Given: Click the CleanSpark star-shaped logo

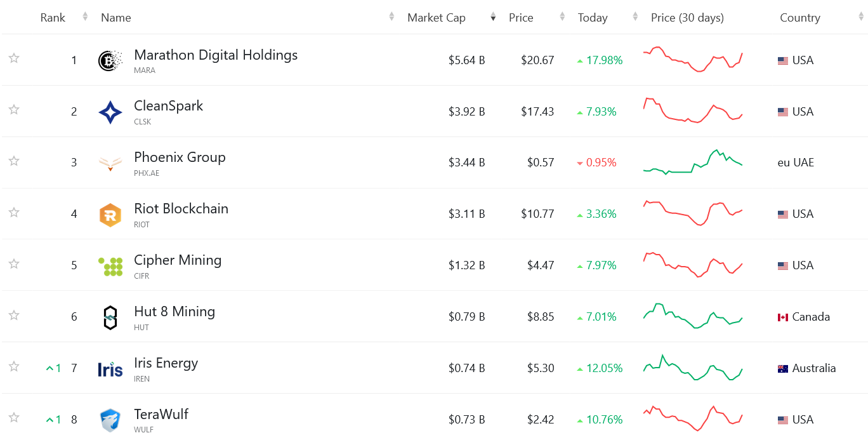Looking at the screenshot, I should (110, 112).
